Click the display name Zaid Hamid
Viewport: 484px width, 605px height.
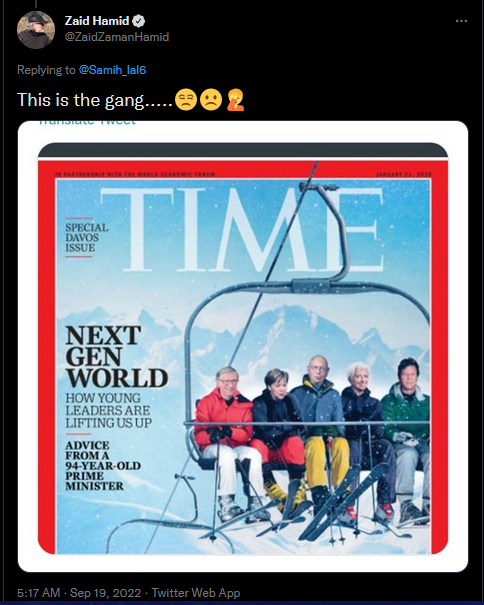pos(97,21)
